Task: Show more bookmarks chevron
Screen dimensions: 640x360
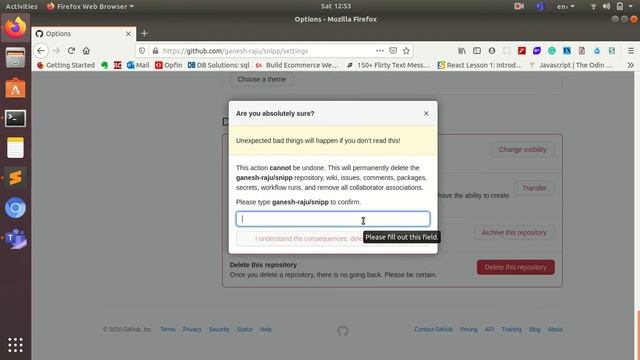Action: pyautogui.click(x=631, y=65)
